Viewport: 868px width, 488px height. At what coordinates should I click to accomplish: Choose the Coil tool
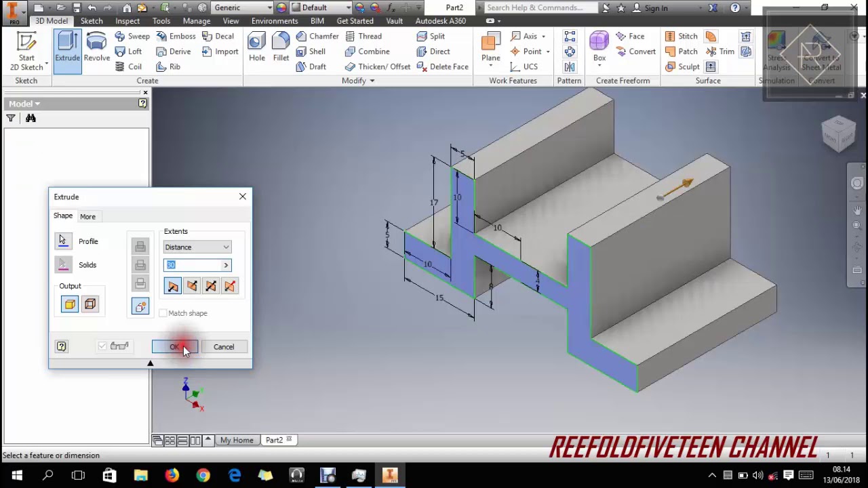[128, 66]
